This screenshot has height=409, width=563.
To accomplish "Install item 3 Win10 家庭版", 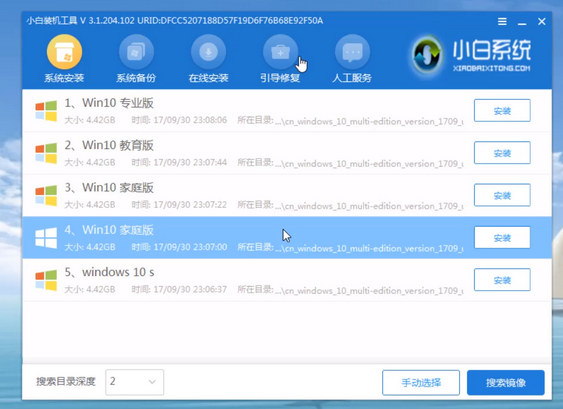I will pyautogui.click(x=502, y=195).
